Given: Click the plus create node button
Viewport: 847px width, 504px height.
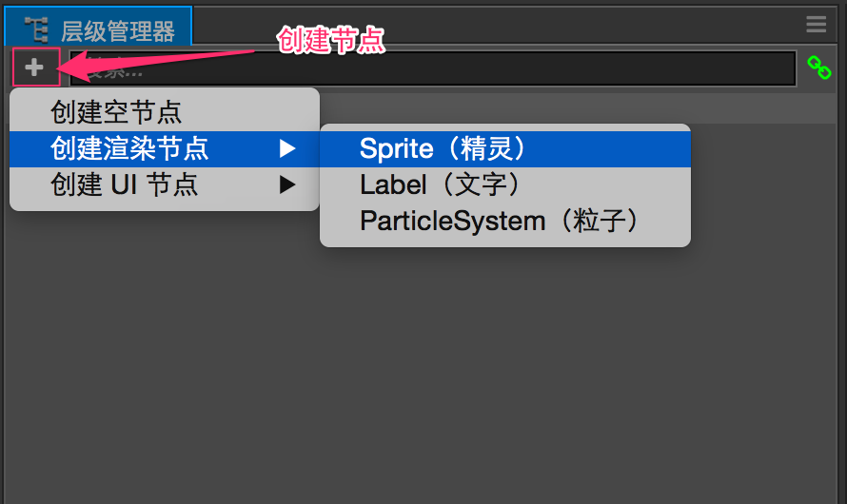Looking at the screenshot, I should [x=35, y=68].
